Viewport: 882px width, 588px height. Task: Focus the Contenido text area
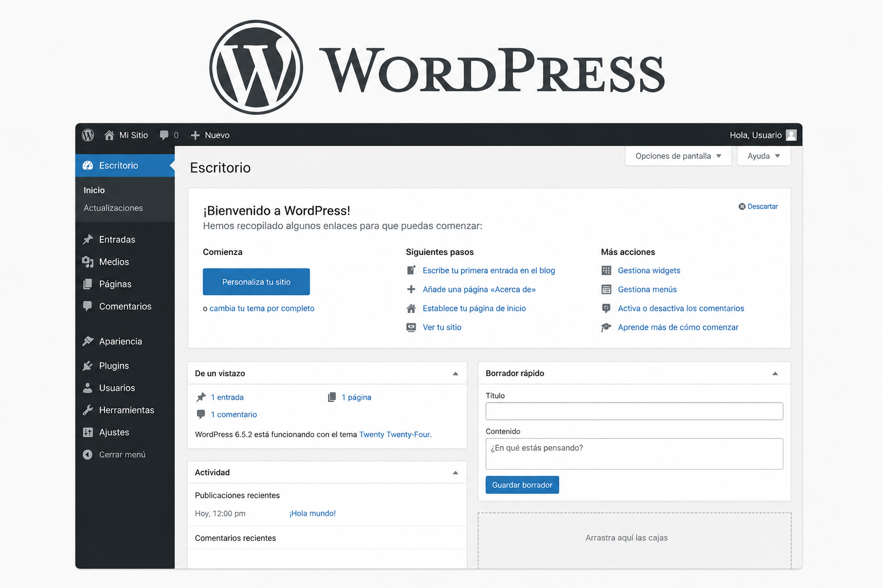635,454
